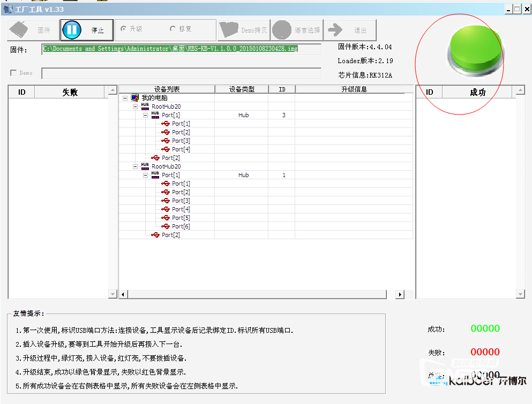Image resolution: width=532 pixels, height=404 pixels.
Task: Click the right arrow of the horizontal scrollbar
Action: point(400,294)
